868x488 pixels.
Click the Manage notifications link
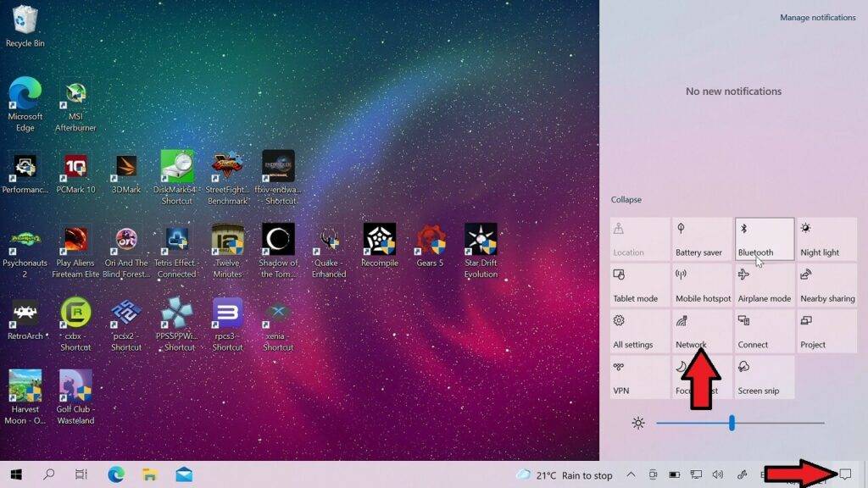pos(818,18)
